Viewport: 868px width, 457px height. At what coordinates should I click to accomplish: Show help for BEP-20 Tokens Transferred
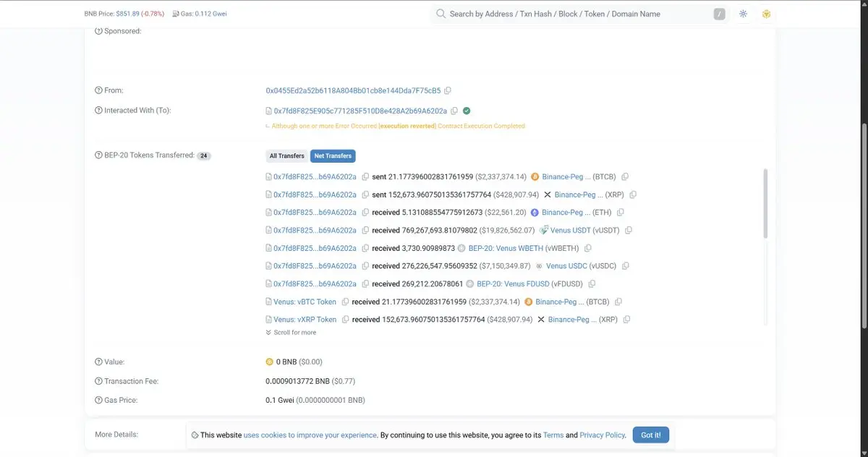(x=98, y=155)
